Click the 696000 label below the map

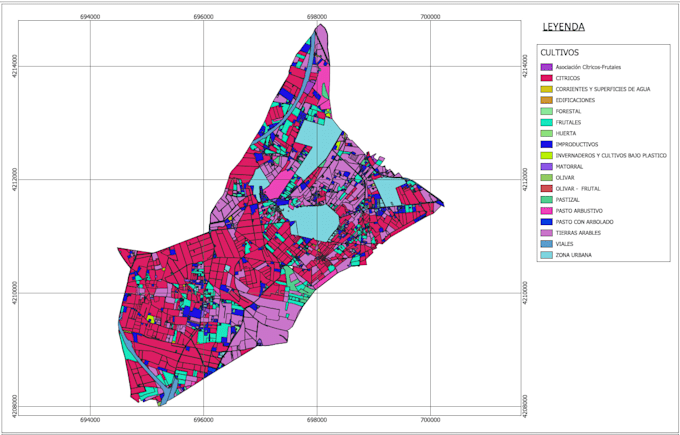pos(203,420)
